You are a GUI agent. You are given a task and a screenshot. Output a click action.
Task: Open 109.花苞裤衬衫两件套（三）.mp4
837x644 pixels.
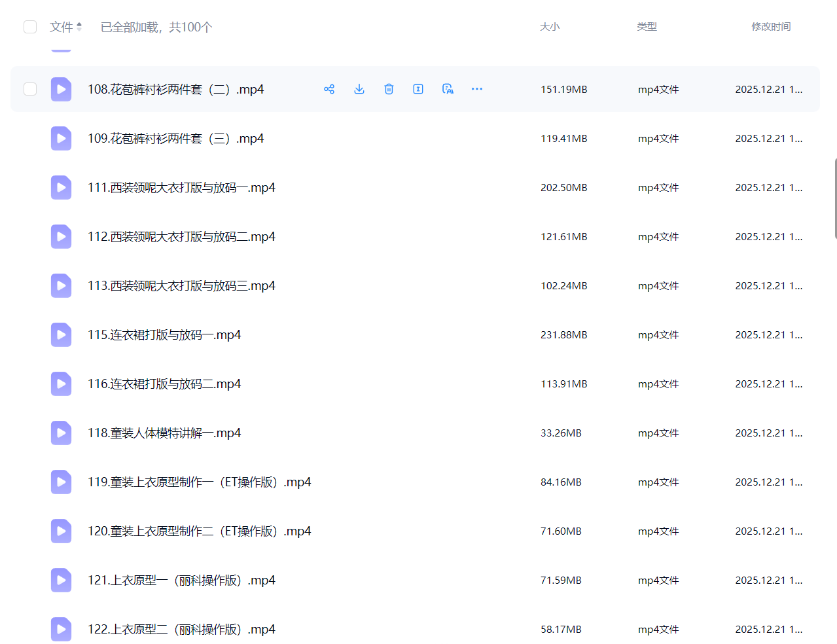pos(175,139)
